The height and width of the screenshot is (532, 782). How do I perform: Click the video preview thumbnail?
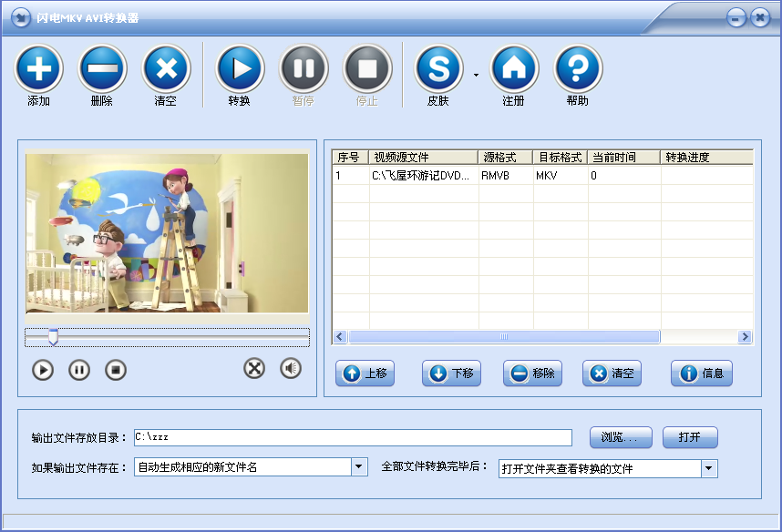[167, 233]
